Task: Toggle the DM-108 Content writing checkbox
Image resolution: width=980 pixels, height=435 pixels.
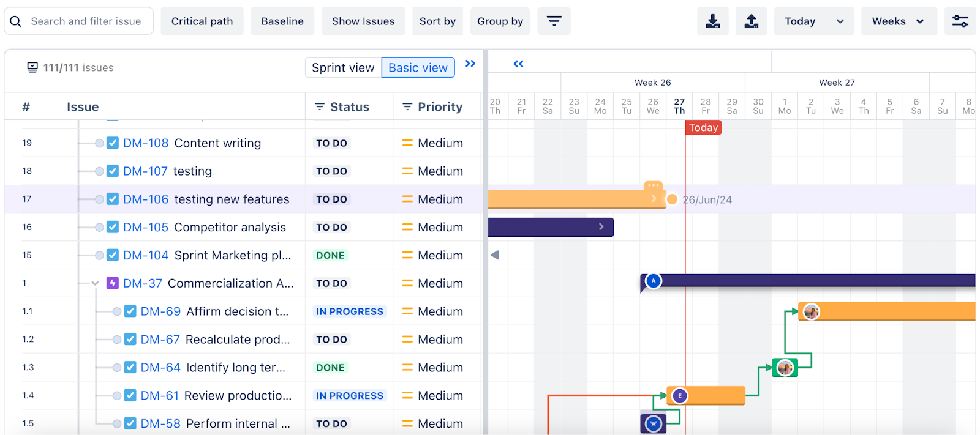Action: (x=113, y=143)
